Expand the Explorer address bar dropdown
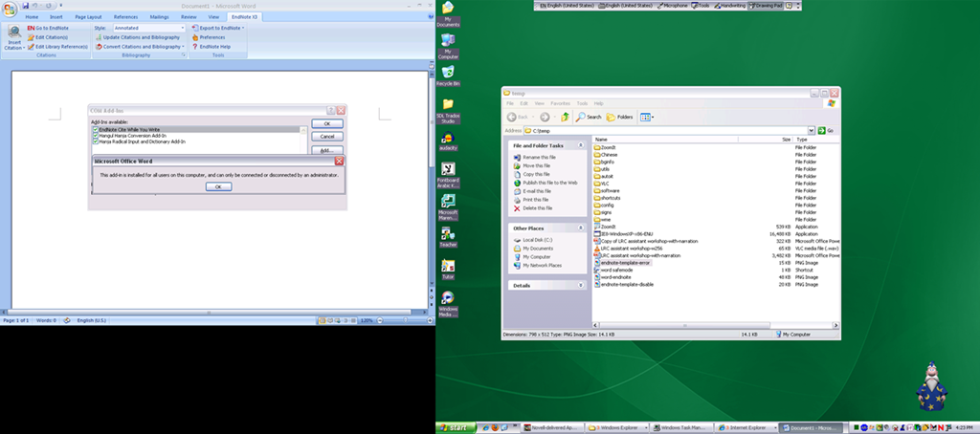Viewport: 980px width, 434px height. (810, 130)
